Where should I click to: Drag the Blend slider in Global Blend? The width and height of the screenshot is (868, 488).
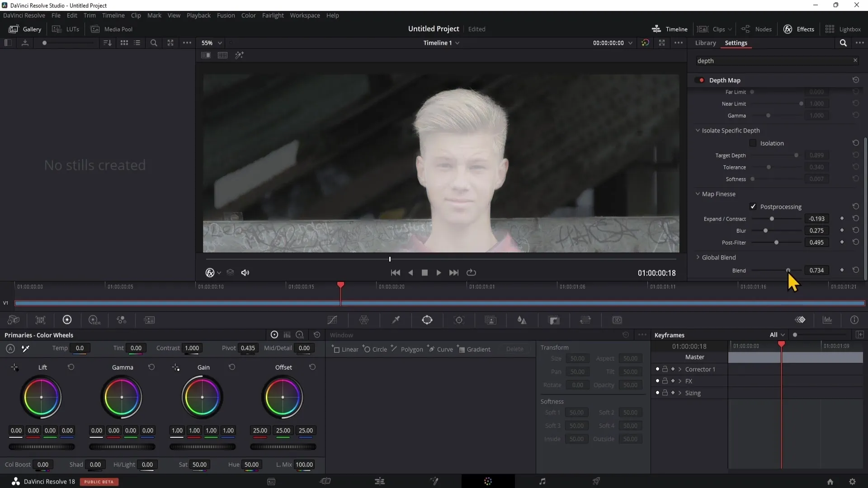pos(788,271)
